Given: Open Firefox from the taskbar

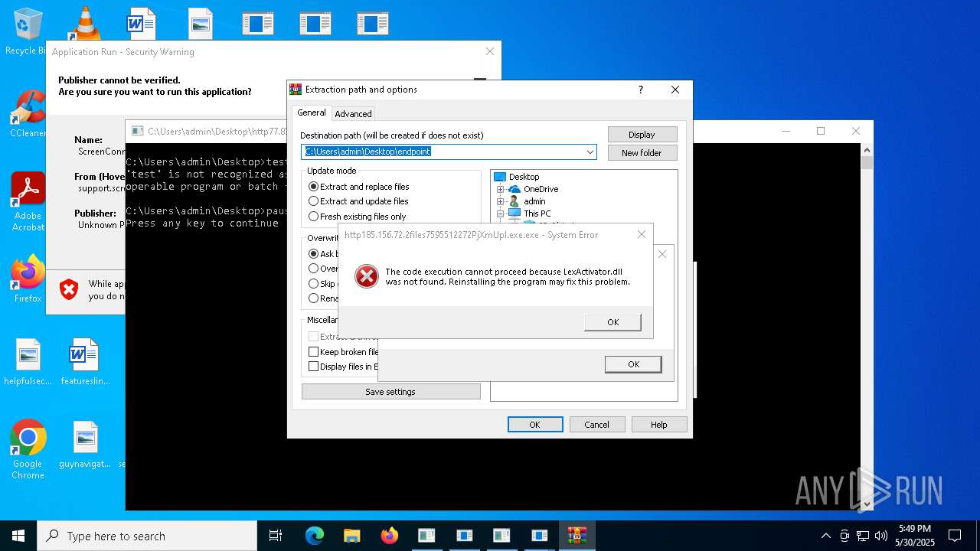Looking at the screenshot, I should [389, 536].
